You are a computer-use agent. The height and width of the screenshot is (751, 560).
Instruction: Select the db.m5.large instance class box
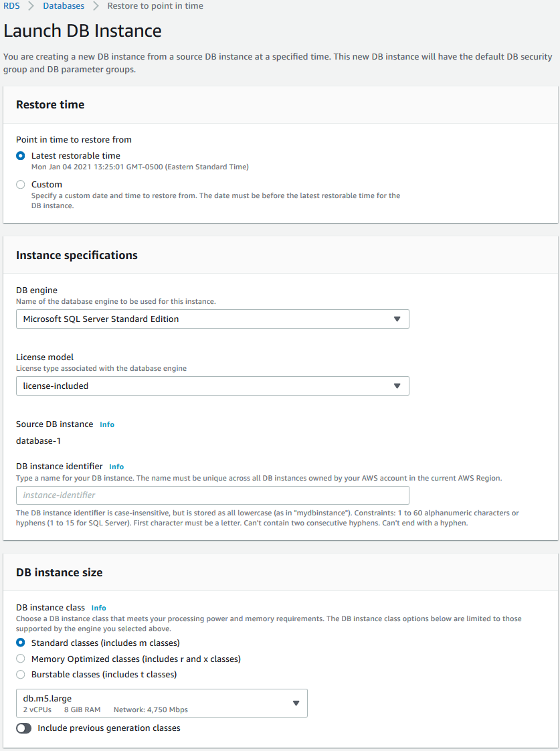(162, 703)
